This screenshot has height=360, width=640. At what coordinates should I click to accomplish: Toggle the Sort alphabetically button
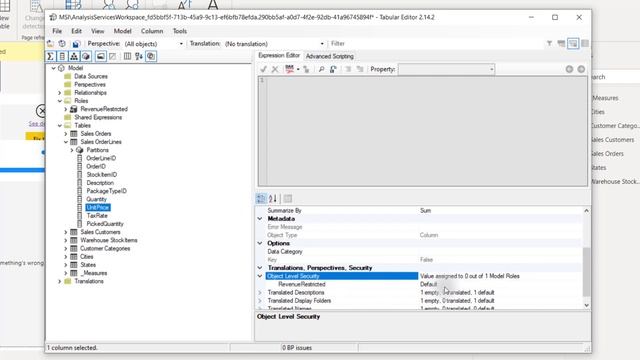139,56
